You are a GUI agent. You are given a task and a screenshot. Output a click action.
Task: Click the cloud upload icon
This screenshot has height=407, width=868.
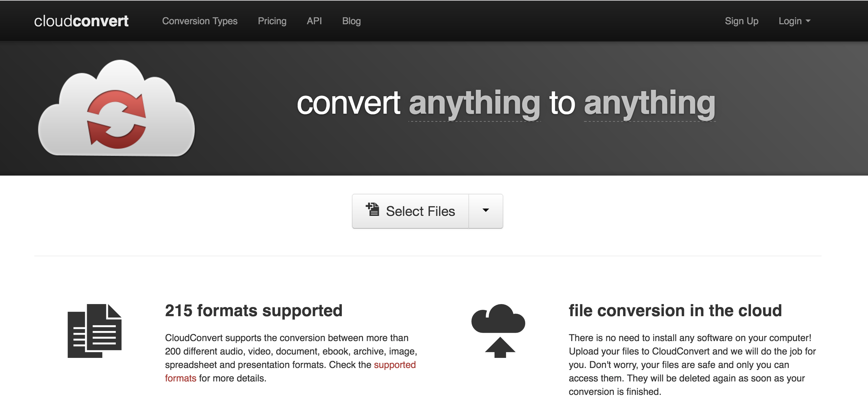click(x=498, y=331)
